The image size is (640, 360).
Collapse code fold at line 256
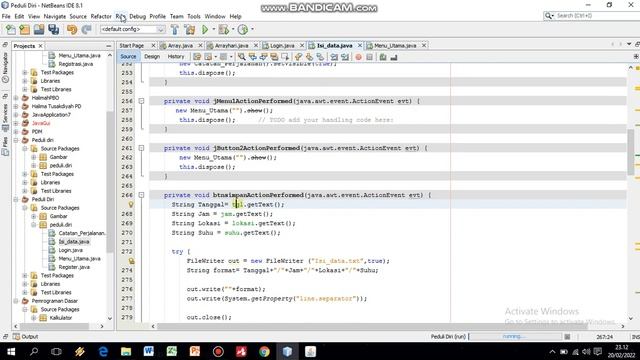141,101
